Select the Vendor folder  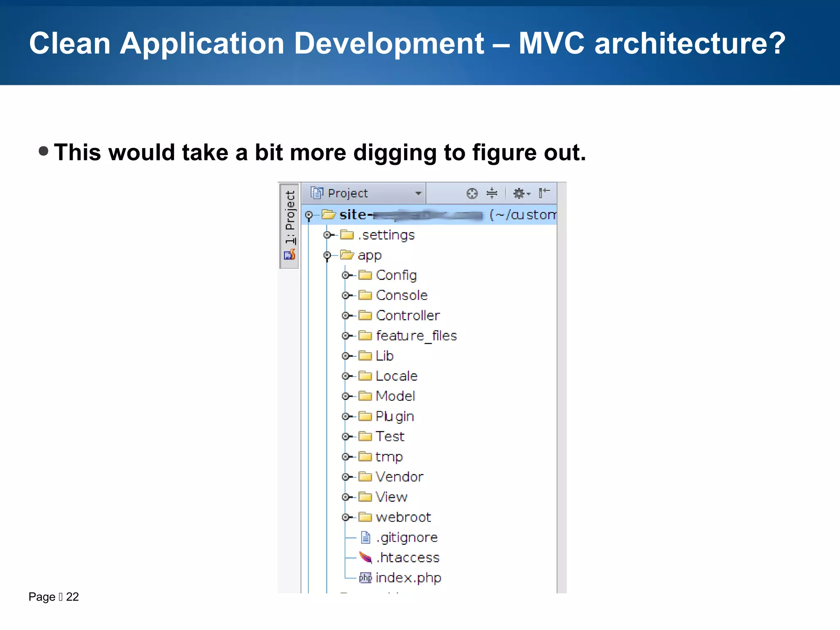pos(399,477)
